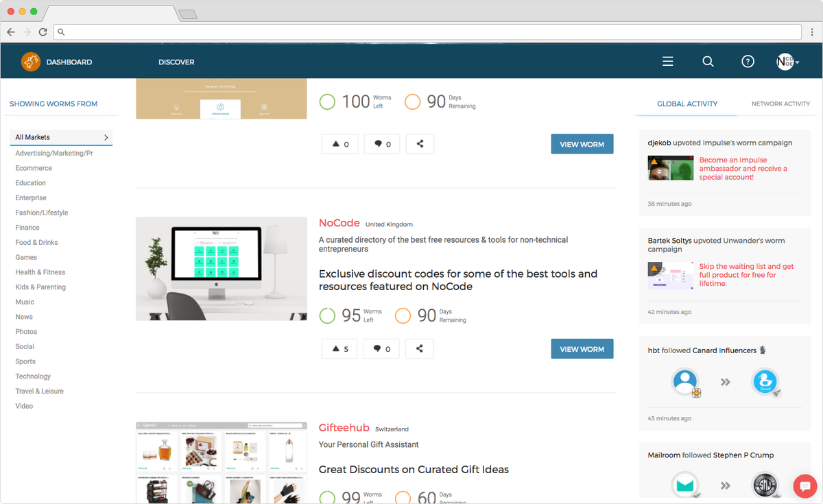
Task: Focus the browser address bar
Action: (428, 32)
